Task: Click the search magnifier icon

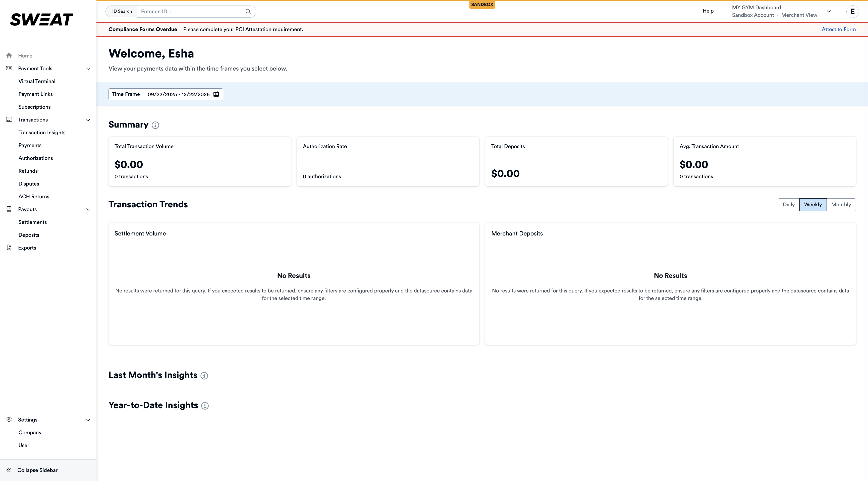Action: tap(248, 12)
